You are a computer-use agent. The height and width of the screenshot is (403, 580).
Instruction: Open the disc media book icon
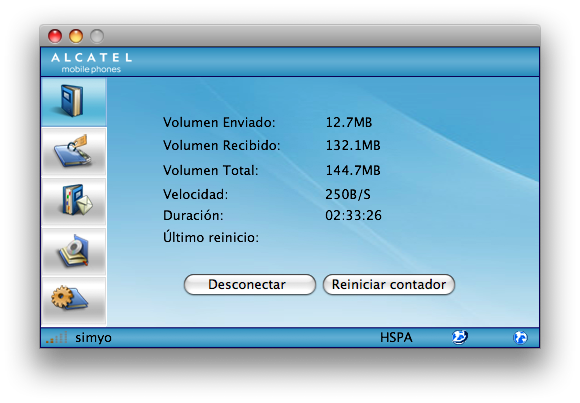(x=74, y=251)
